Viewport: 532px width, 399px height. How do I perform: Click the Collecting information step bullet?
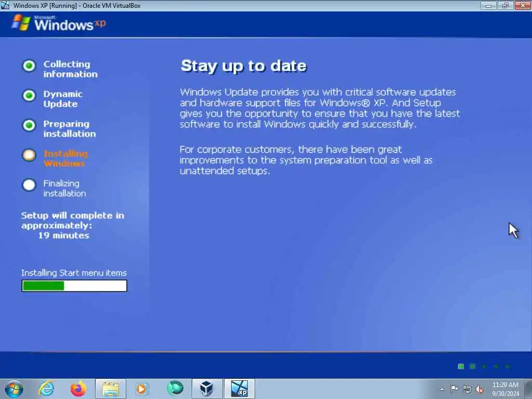tap(29, 66)
